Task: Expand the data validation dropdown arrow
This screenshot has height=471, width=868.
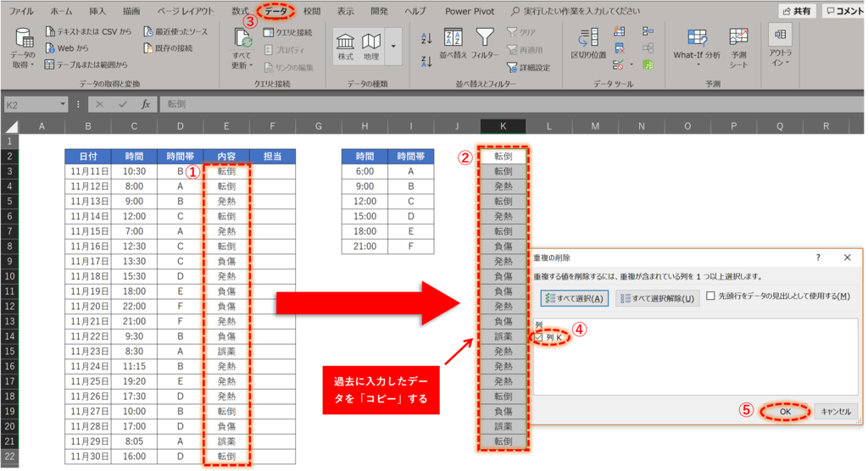Action: click(x=632, y=65)
